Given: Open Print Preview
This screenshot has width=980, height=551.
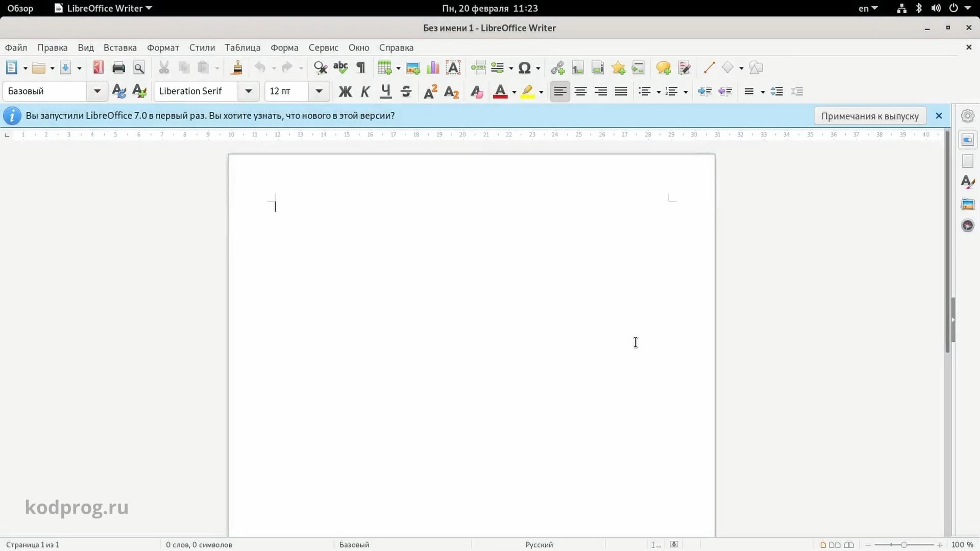Looking at the screenshot, I should point(139,68).
